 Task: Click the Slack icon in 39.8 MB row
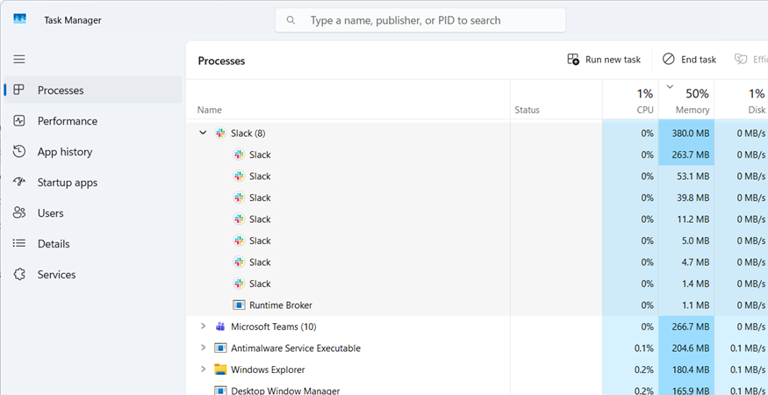point(239,198)
